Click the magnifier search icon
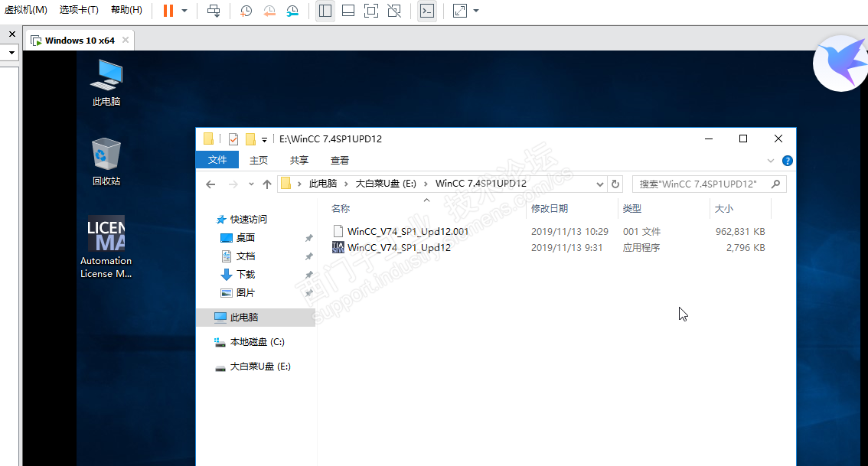The height and width of the screenshot is (466, 868). tap(775, 184)
